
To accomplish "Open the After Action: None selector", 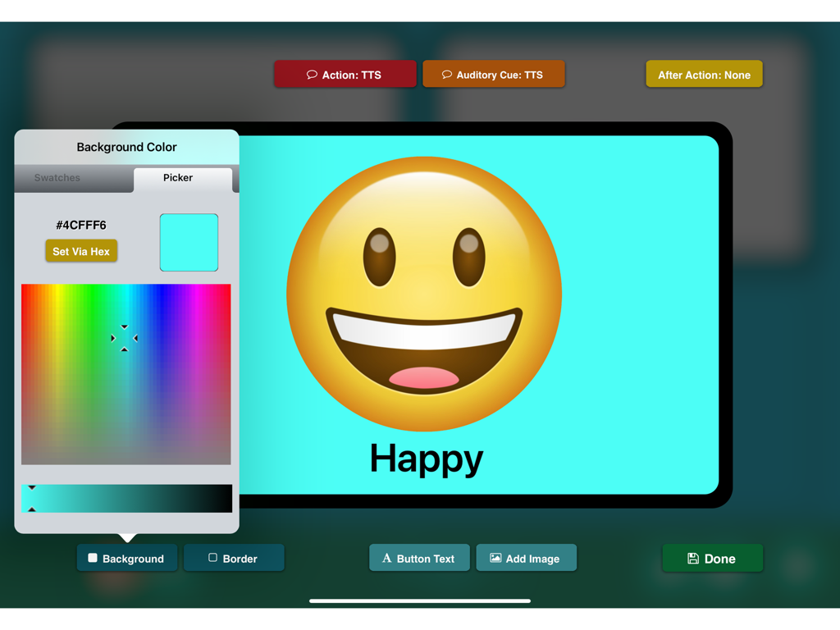I will pos(704,74).
